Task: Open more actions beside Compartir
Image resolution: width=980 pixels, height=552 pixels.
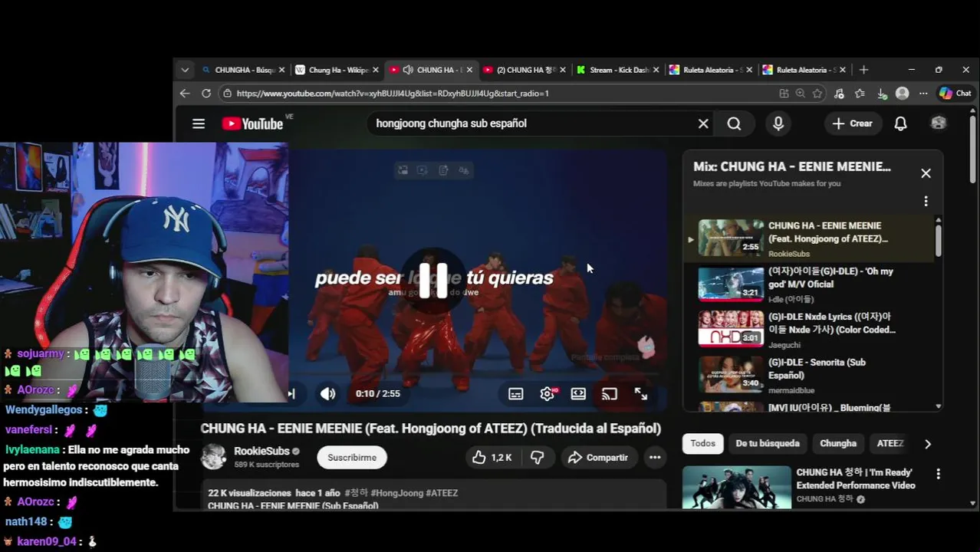Action: (655, 458)
